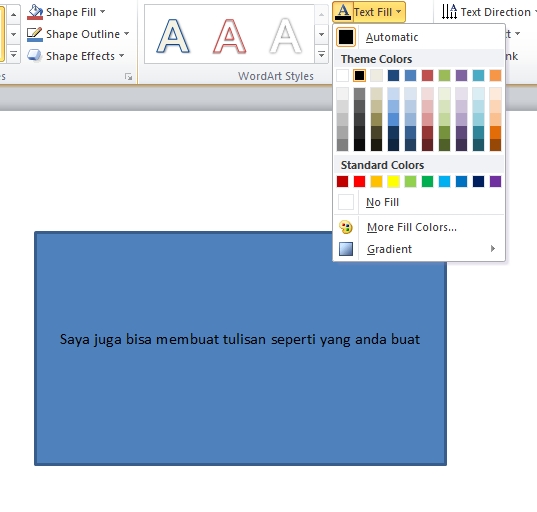Open the Shape Fill dropdown arrow

102,12
